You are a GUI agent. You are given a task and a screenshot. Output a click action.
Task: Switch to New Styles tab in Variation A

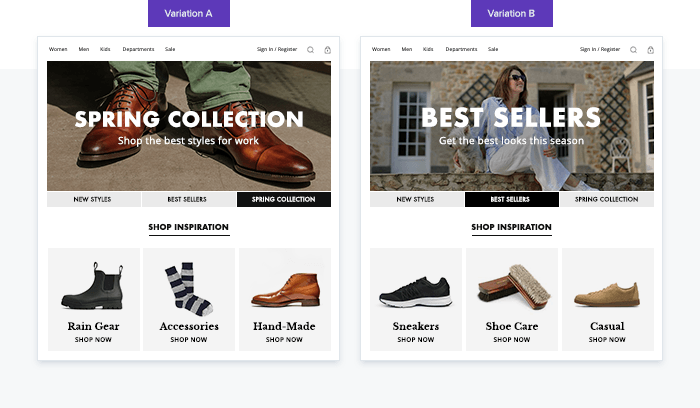pyautogui.click(x=94, y=199)
